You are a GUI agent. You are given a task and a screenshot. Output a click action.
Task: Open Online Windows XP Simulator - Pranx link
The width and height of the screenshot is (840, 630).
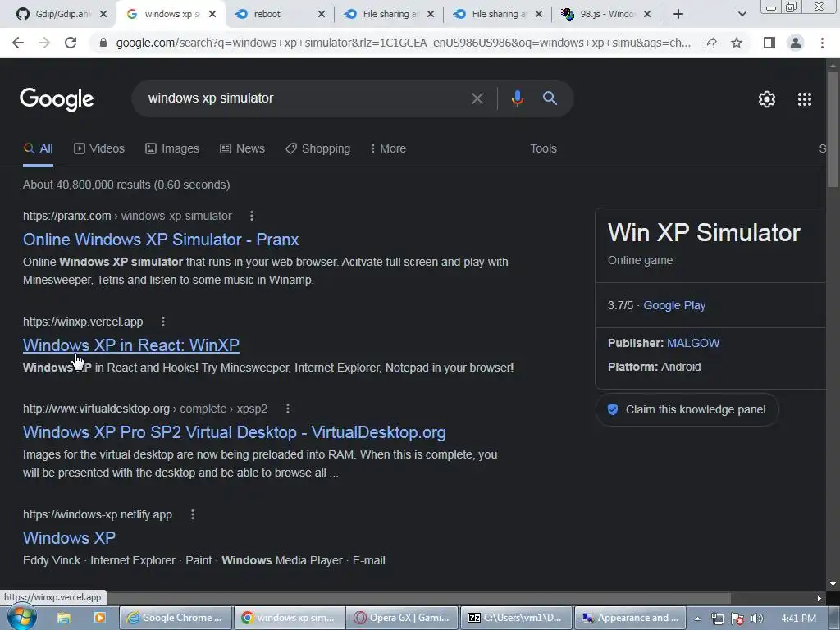pyautogui.click(x=161, y=240)
